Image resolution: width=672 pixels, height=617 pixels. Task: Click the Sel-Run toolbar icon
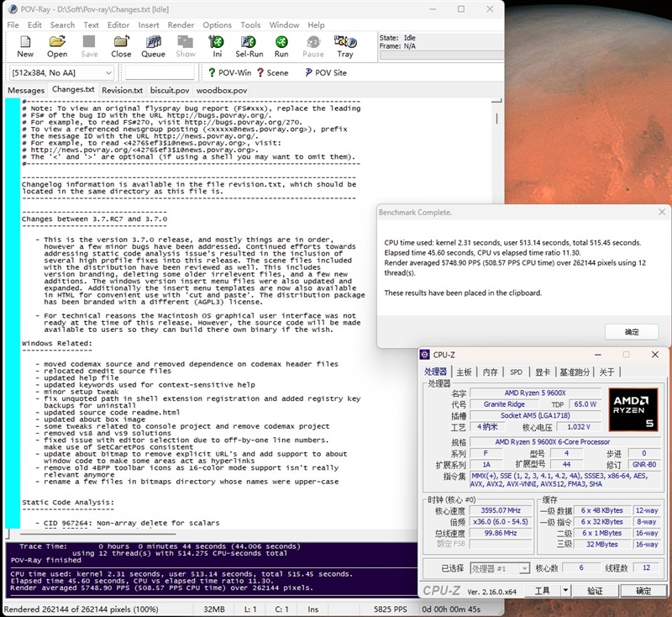(249, 45)
